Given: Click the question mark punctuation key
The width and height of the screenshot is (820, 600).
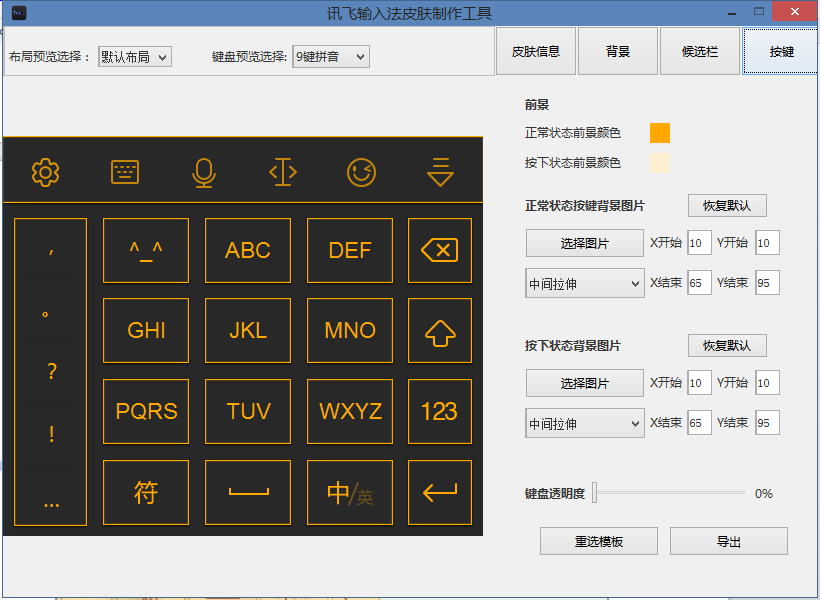Looking at the screenshot, I should (51, 371).
